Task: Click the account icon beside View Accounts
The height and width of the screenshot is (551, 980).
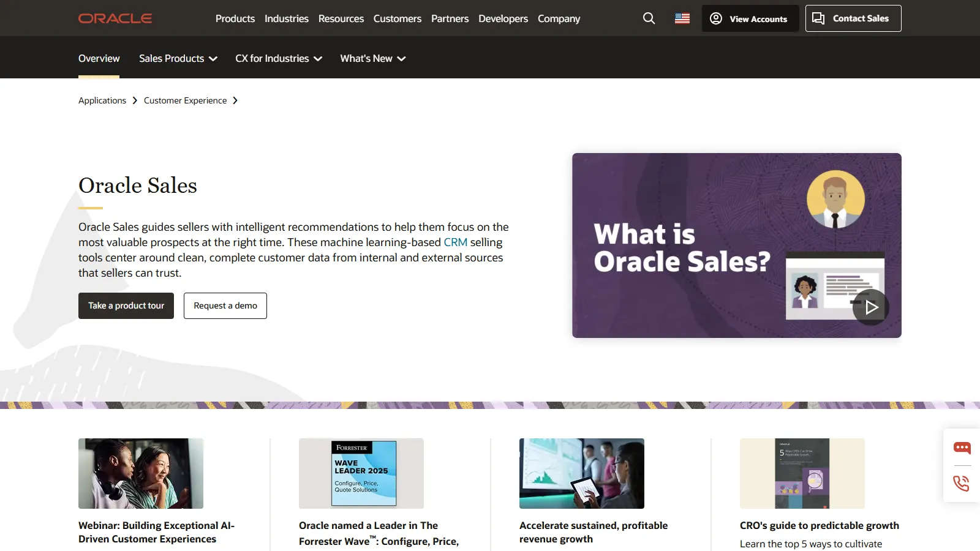Action: [x=715, y=18]
